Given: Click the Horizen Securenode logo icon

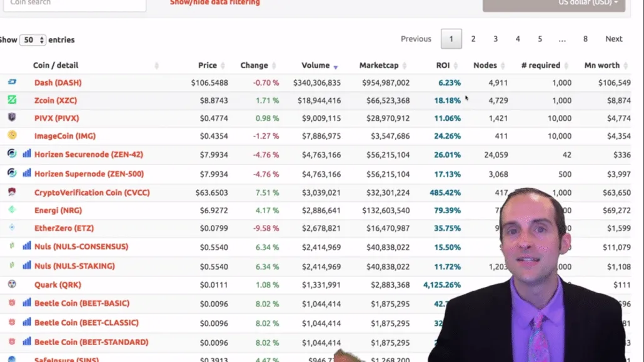Looking at the screenshot, I should coord(12,153).
